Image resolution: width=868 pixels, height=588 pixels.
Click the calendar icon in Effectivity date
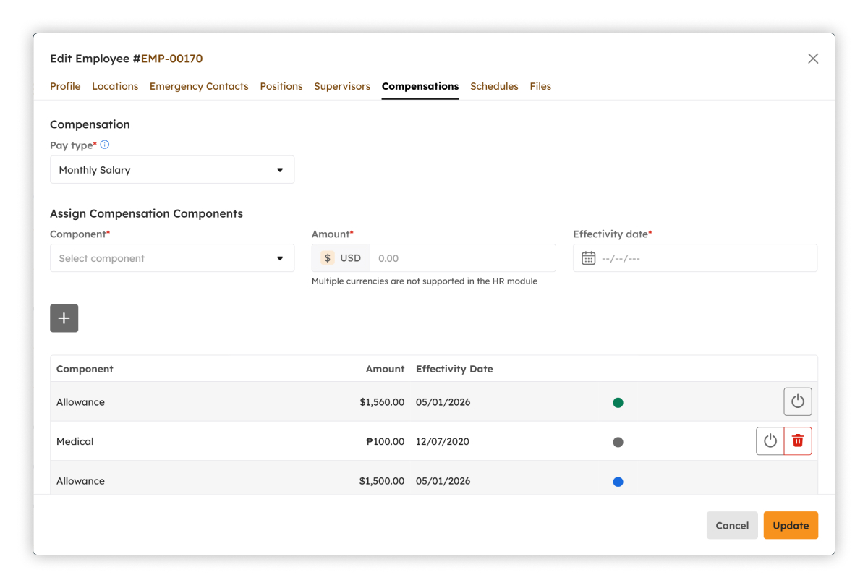(589, 258)
